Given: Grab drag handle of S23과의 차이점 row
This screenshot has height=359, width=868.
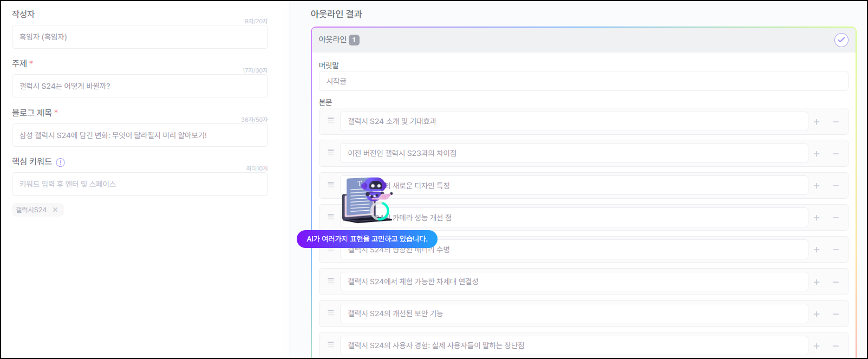Looking at the screenshot, I should [330, 152].
